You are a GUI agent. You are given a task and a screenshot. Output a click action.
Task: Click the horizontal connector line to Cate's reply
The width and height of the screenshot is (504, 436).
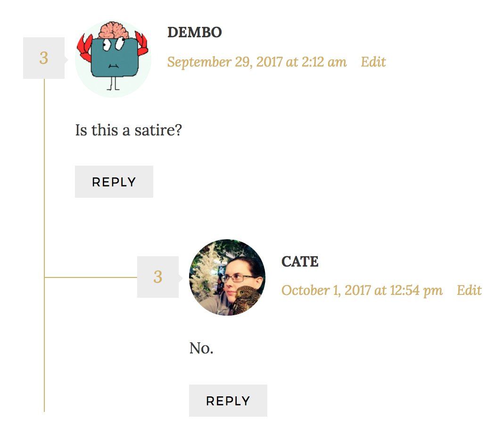(x=90, y=277)
